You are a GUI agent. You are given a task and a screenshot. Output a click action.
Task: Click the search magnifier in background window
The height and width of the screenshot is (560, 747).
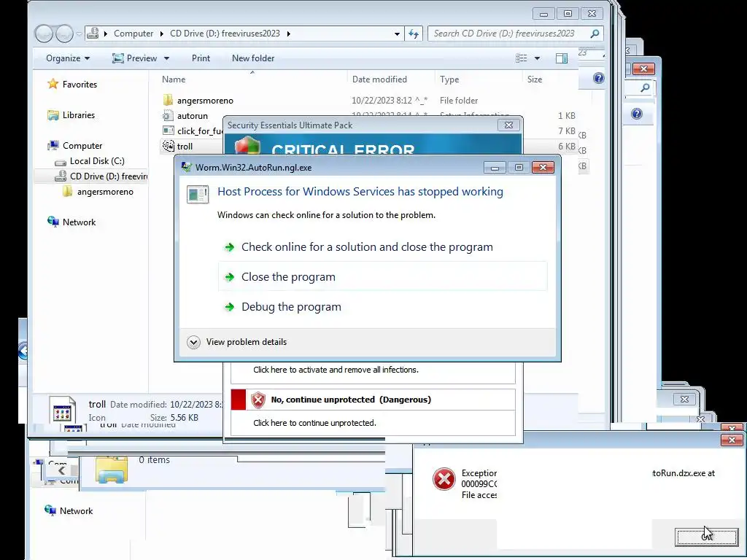click(645, 87)
